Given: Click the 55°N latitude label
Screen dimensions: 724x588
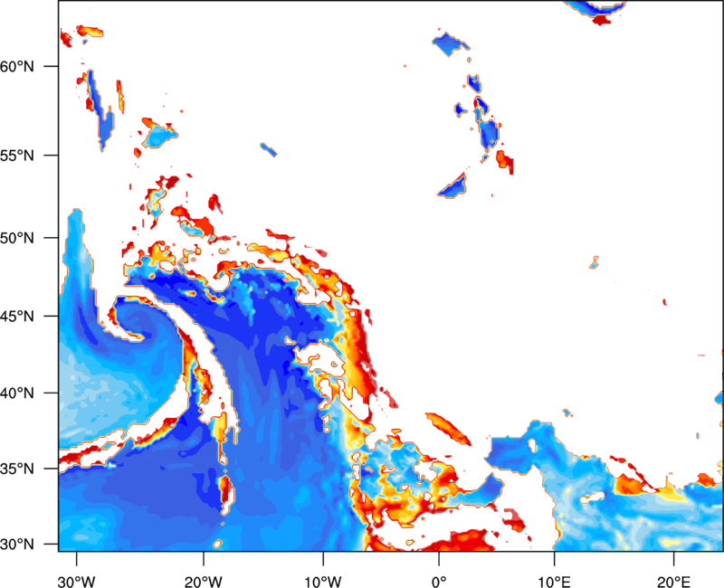Looking at the screenshot, I should (17, 156).
